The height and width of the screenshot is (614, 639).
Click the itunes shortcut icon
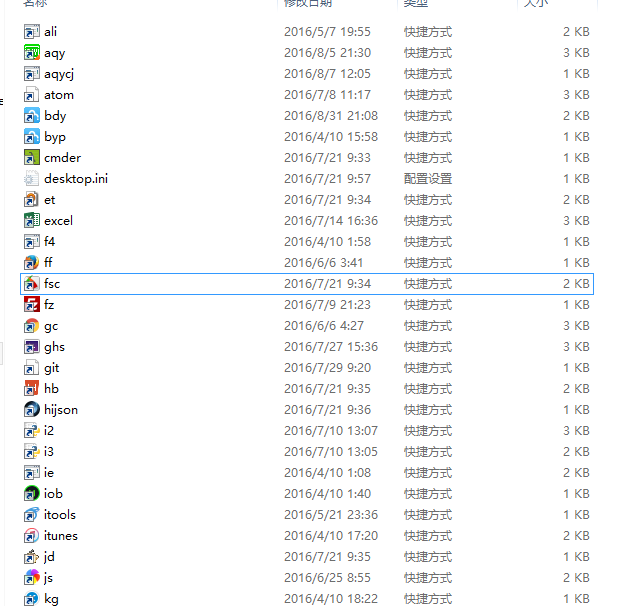(32, 535)
